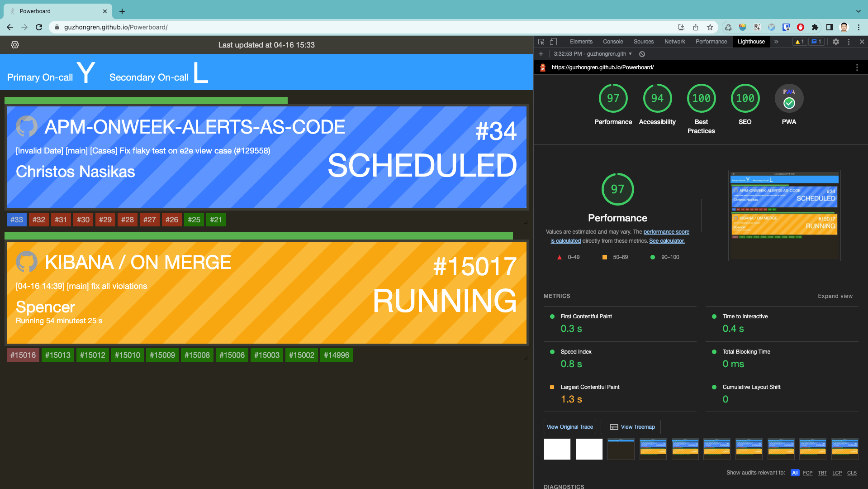This screenshot has width=868, height=489.
Task: Jump to PWA badge section
Action: (x=789, y=98)
